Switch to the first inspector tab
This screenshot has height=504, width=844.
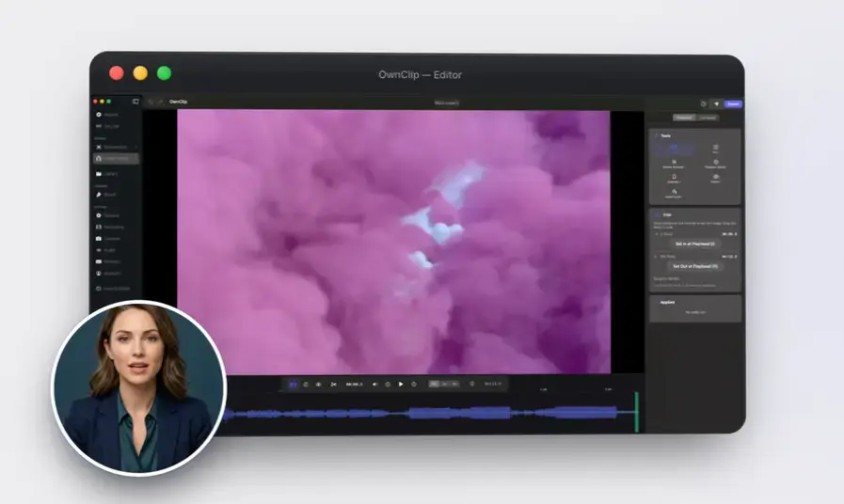click(x=684, y=118)
